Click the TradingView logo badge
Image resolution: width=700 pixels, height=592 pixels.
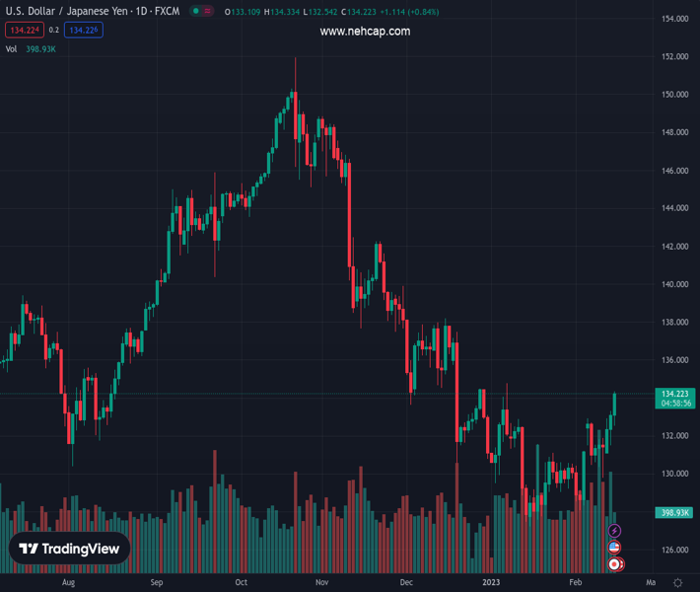(x=69, y=550)
